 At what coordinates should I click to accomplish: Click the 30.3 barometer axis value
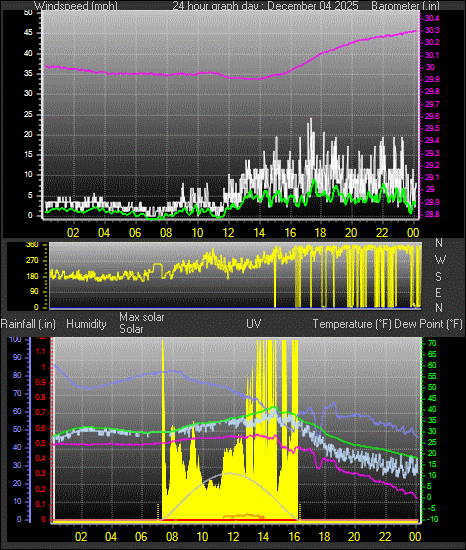click(432, 31)
